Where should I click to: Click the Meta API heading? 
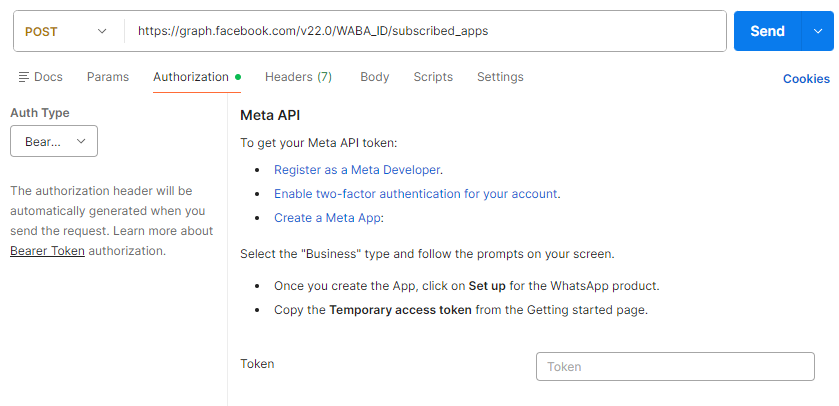[x=270, y=115]
